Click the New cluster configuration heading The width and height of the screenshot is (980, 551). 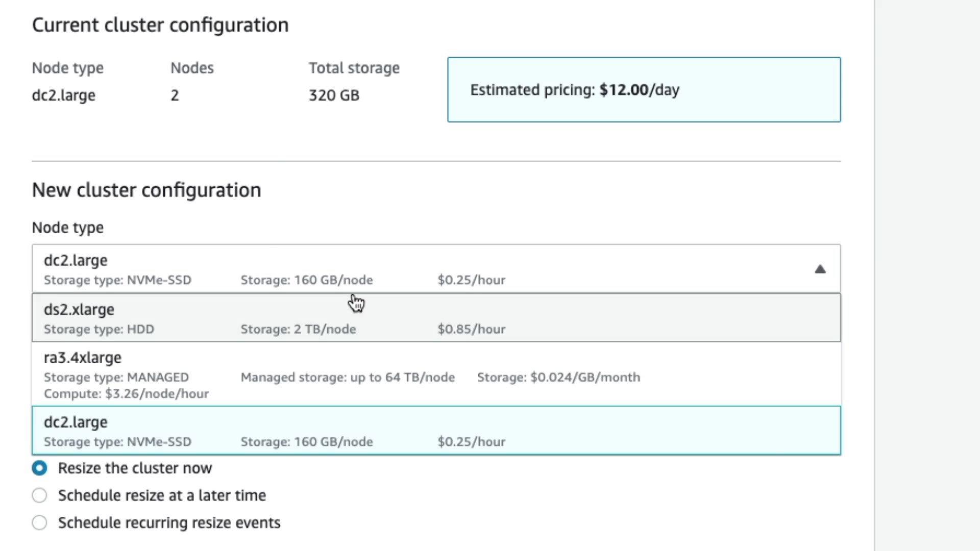(x=146, y=190)
